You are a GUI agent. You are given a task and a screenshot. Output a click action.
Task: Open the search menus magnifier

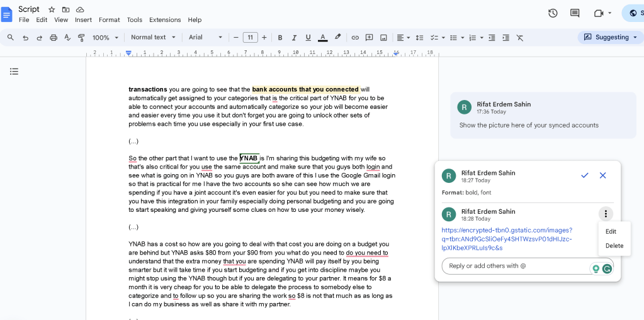pyautogui.click(x=11, y=37)
